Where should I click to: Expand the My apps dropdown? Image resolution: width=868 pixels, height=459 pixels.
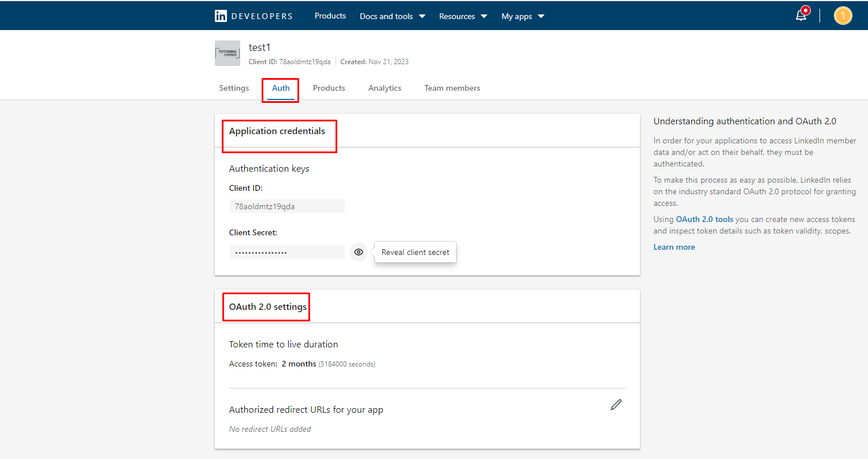(x=522, y=16)
